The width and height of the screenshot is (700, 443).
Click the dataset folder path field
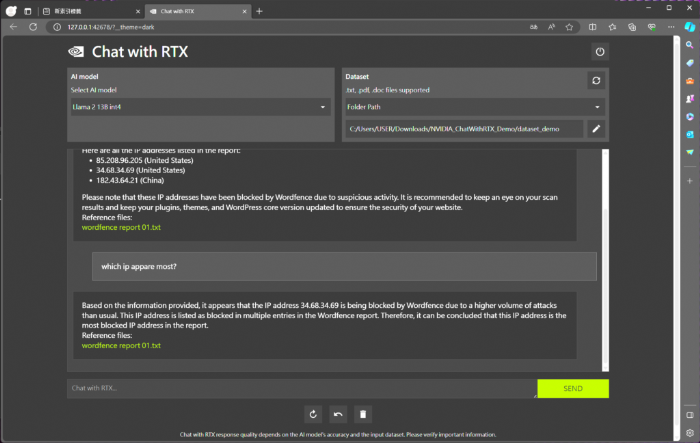(x=464, y=129)
